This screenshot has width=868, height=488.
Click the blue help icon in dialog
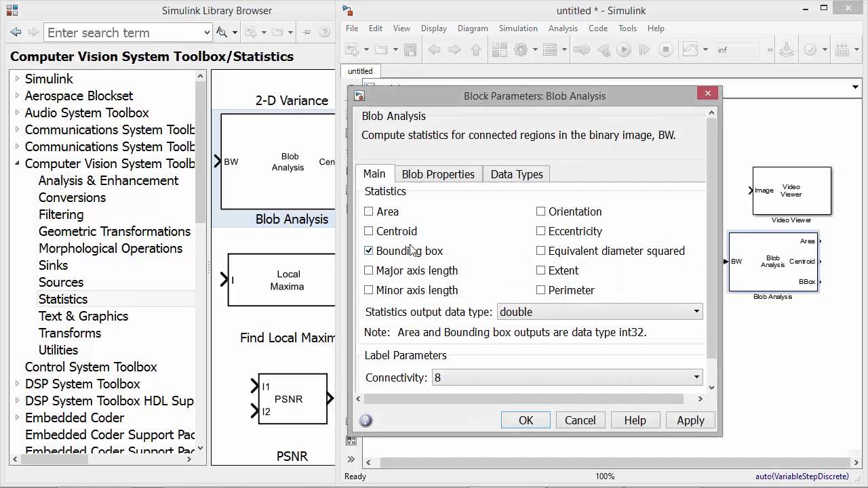(366, 421)
